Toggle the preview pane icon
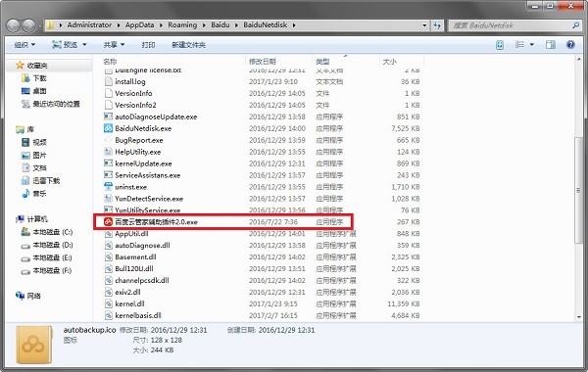The width and height of the screenshot is (588, 372). (x=550, y=45)
